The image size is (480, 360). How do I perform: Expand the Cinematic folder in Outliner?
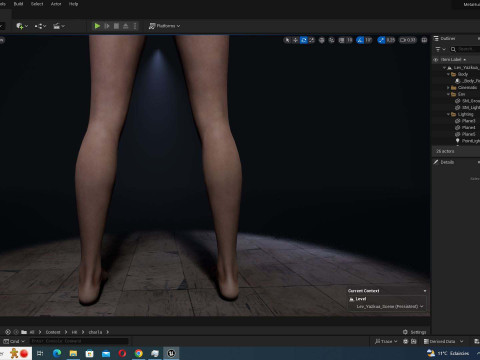(448, 88)
